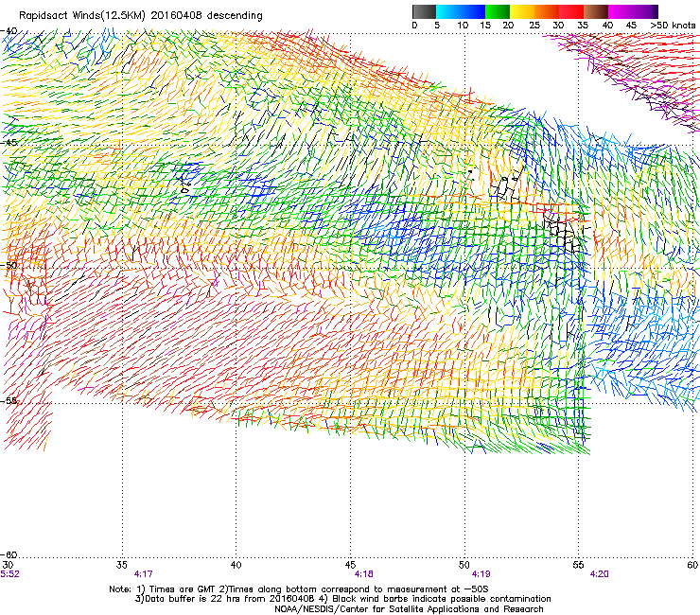Click the '>50 knots' legend label
700x615 pixels.
pos(673,26)
